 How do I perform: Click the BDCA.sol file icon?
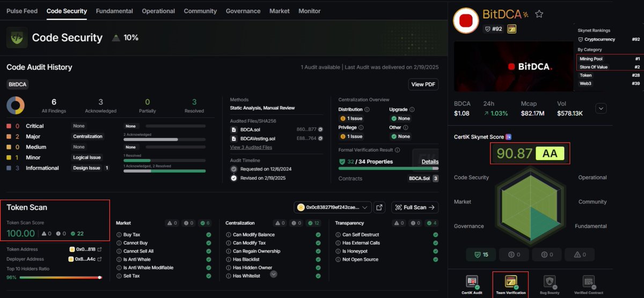click(x=233, y=129)
